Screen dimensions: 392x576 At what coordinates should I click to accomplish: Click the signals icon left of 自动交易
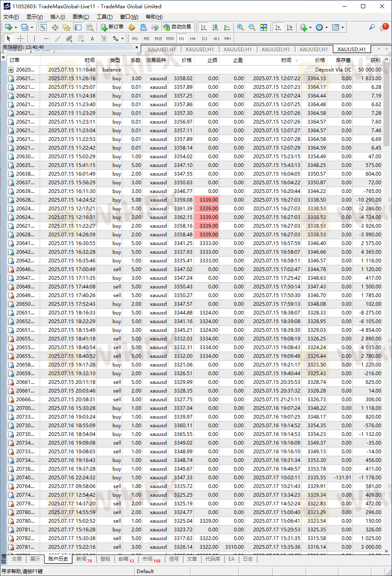pyautogui.click(x=155, y=27)
